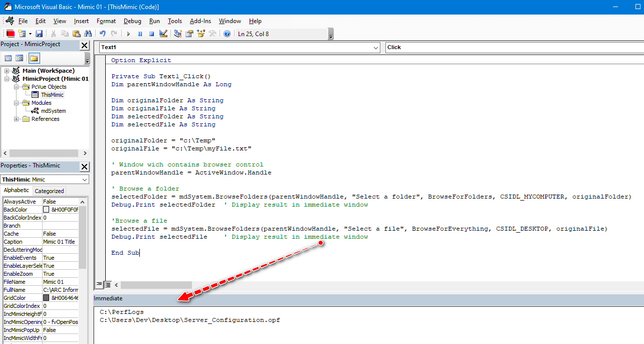Open the Text1 object dropdown
The width and height of the screenshot is (644, 344).
click(376, 47)
